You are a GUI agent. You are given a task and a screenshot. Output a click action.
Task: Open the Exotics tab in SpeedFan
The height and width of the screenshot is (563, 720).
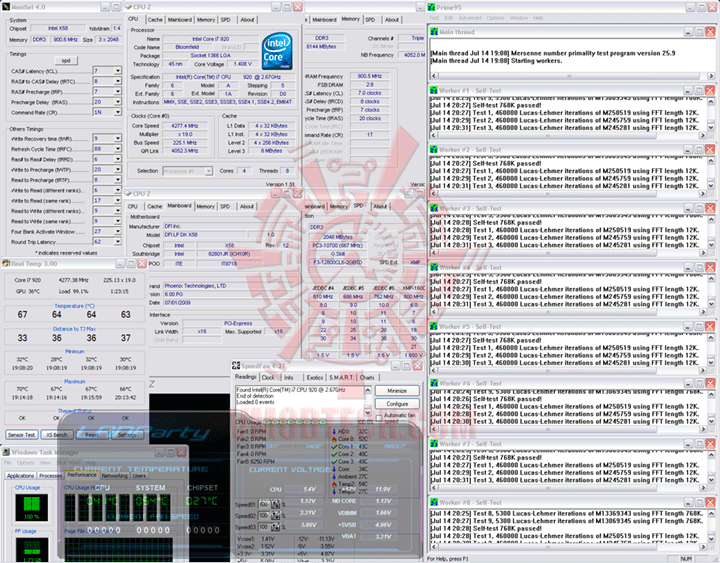315,377
